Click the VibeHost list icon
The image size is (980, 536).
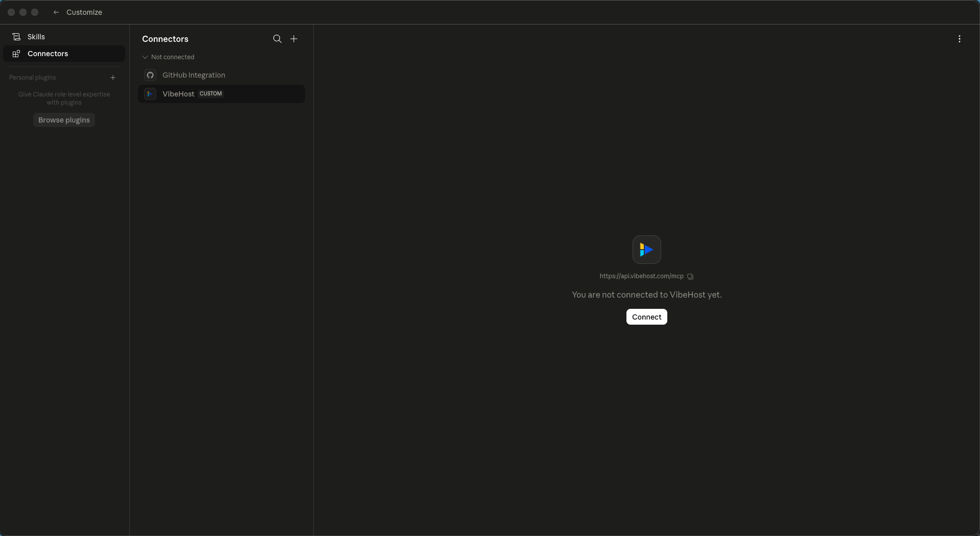click(x=150, y=94)
